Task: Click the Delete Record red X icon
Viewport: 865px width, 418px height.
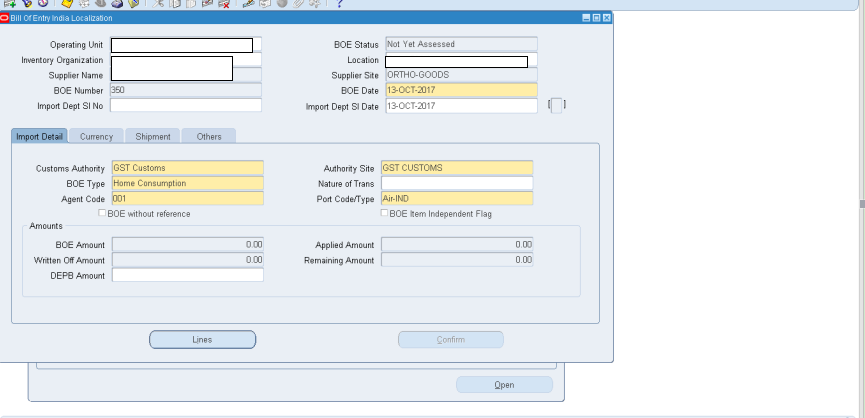Action: point(223,3)
